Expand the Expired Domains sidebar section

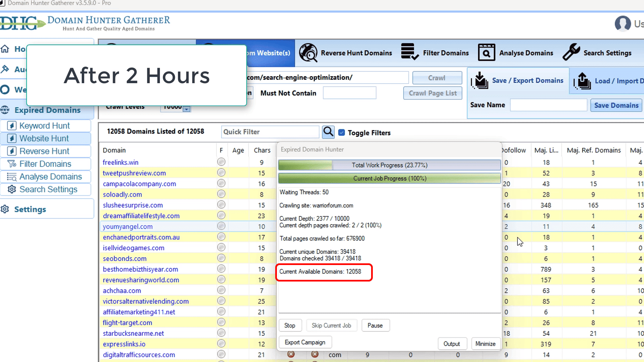pos(47,110)
